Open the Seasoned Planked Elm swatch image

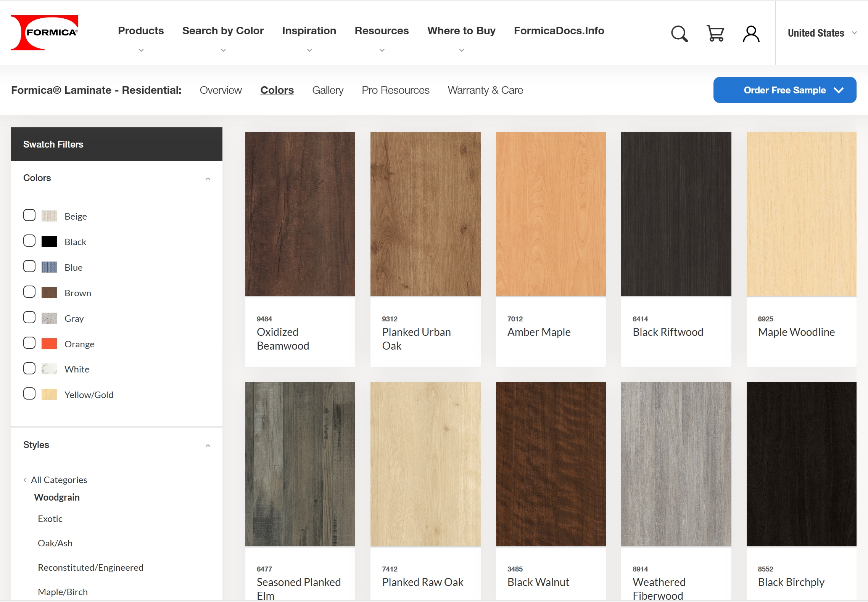coord(300,464)
